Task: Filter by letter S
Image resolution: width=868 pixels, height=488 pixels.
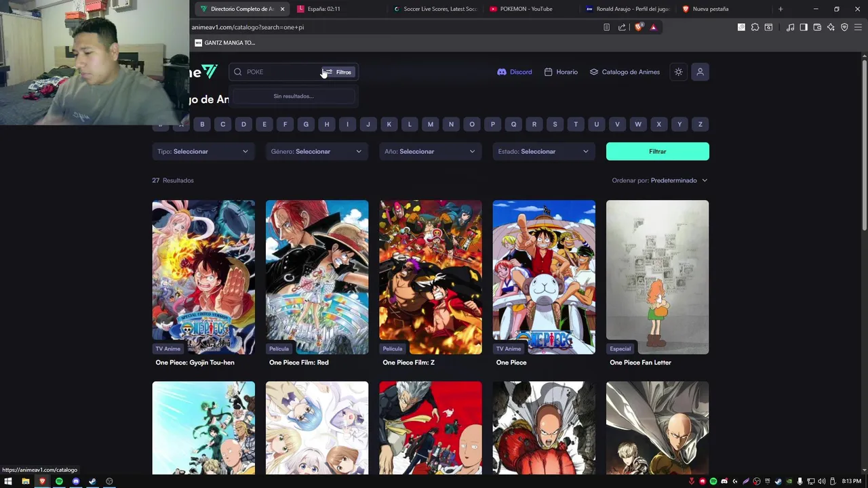Action: pyautogui.click(x=555, y=124)
